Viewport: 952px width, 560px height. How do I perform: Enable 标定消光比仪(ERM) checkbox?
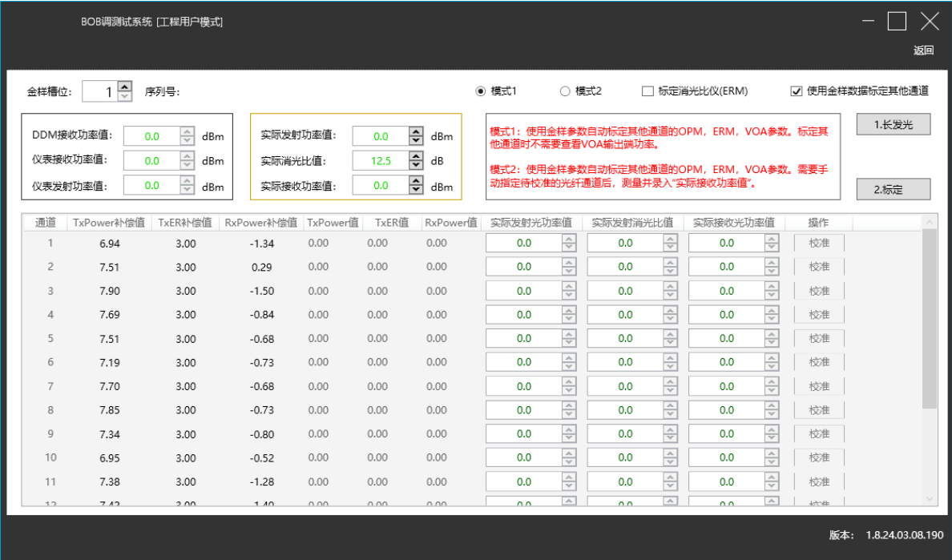pyautogui.click(x=647, y=91)
